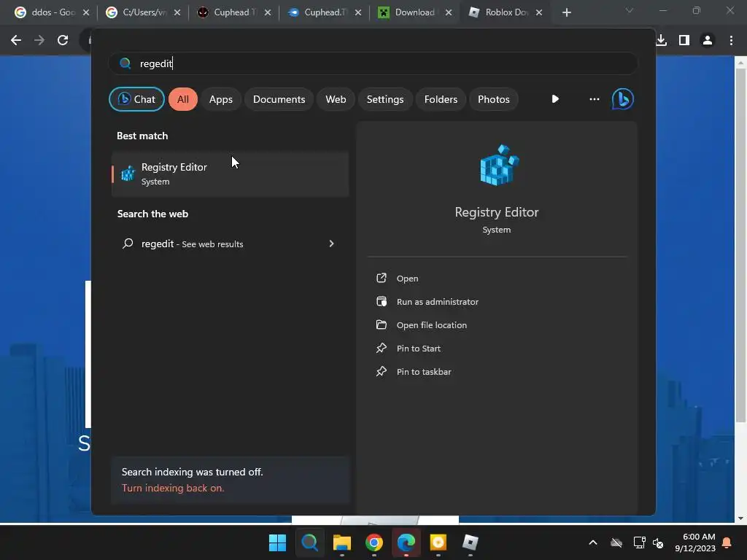Click the search magnifier icon in search box
The image size is (747, 560).
point(125,63)
